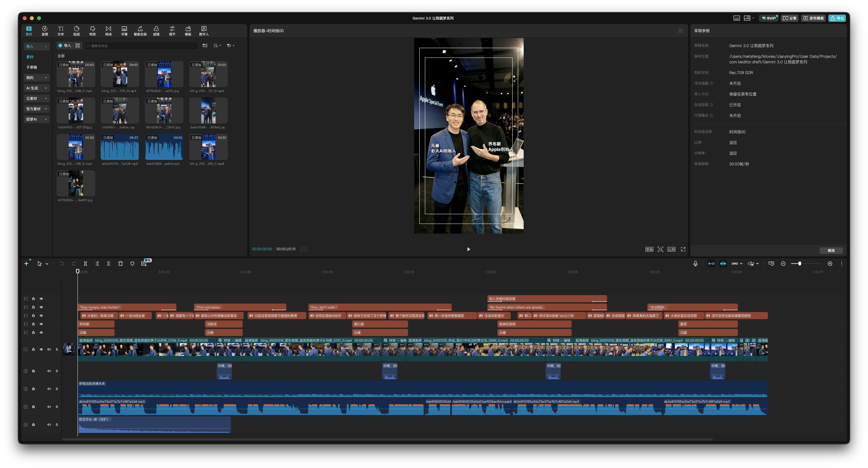
Task: Open the 滤镜 filters icon
Action: pyautogui.click(x=156, y=31)
